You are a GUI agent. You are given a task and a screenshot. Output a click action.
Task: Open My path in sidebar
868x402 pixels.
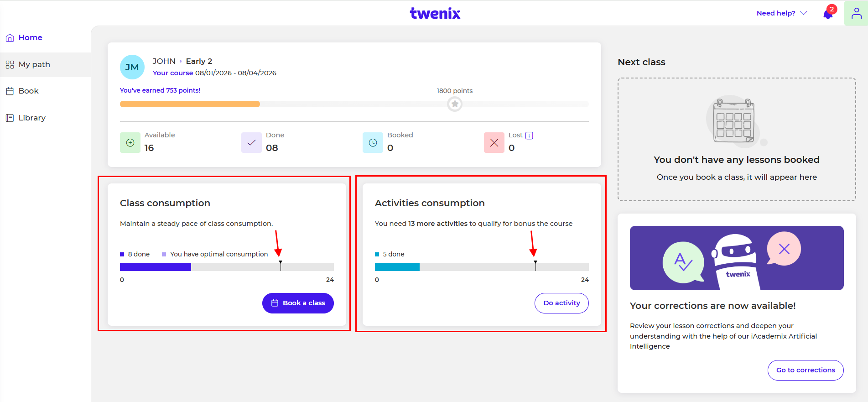pos(34,64)
